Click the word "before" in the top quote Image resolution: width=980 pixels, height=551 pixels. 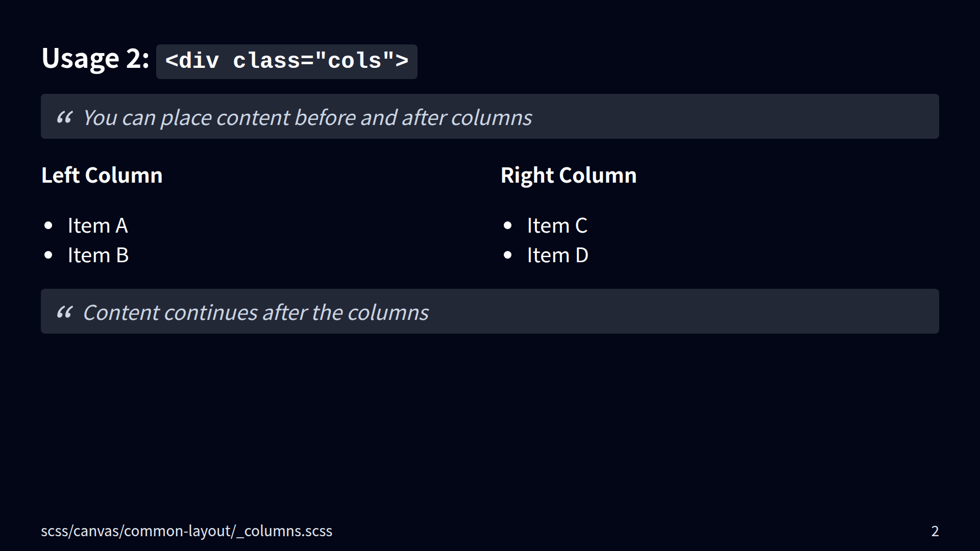coord(325,118)
